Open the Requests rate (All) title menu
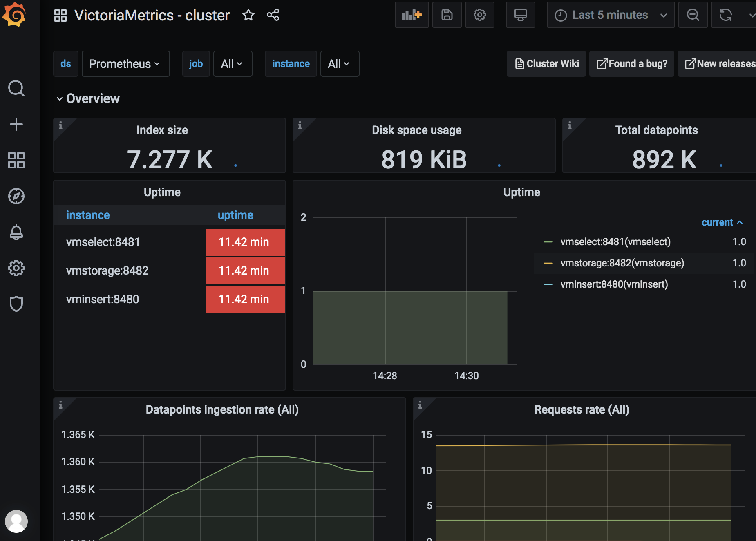Viewport: 756px width, 541px height. pos(582,409)
